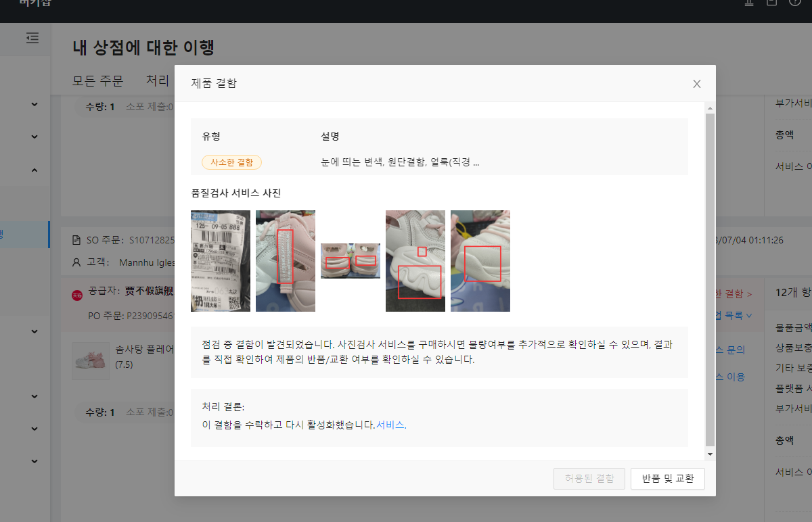Click the orange 사소한 결함 defect badge

point(231,162)
